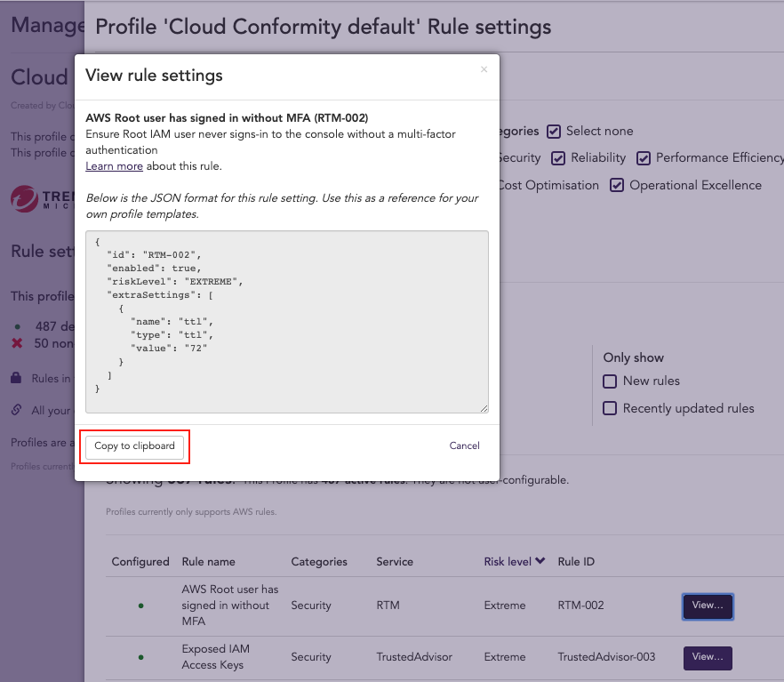Click the lock icon beside Rules in
784x682 pixels.
tap(16, 378)
